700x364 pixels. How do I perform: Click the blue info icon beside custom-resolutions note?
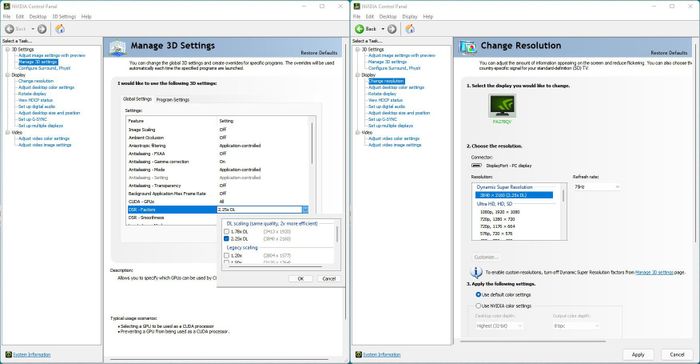click(x=476, y=272)
